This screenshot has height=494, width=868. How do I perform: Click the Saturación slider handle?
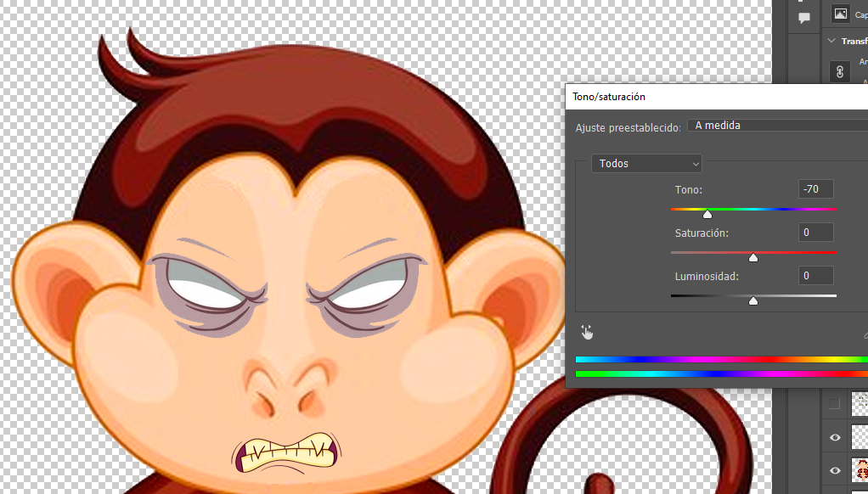(x=752, y=257)
